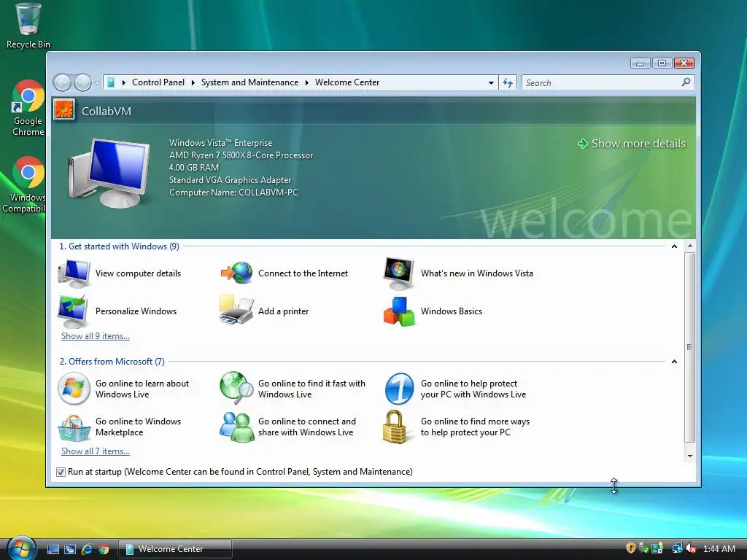Click the security shield tray icon
The width and height of the screenshot is (747, 560).
click(630, 548)
